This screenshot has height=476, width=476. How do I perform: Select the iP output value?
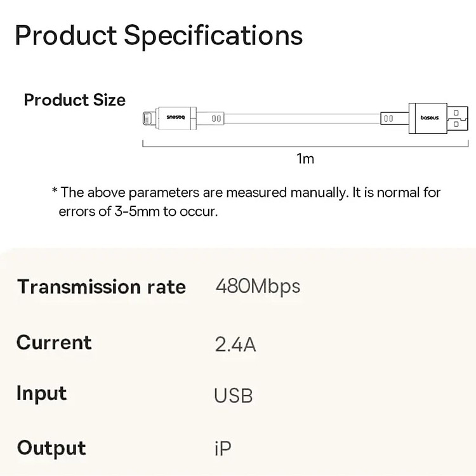click(223, 449)
